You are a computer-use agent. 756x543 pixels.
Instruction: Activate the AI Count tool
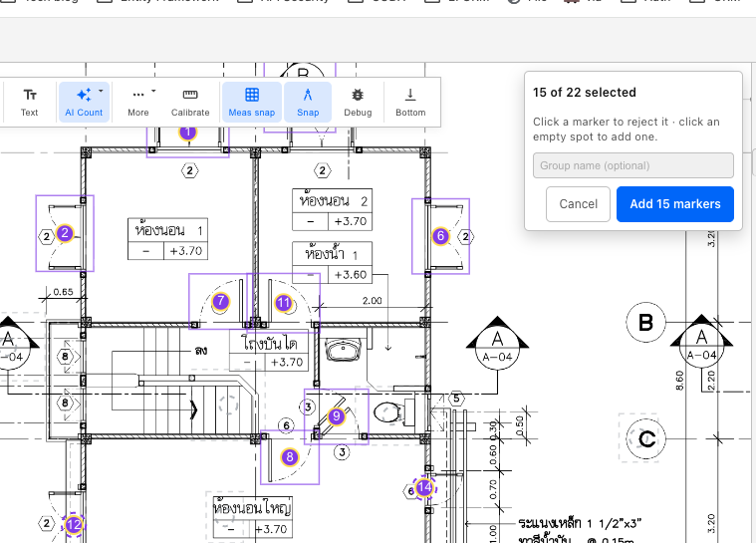pyautogui.click(x=84, y=103)
